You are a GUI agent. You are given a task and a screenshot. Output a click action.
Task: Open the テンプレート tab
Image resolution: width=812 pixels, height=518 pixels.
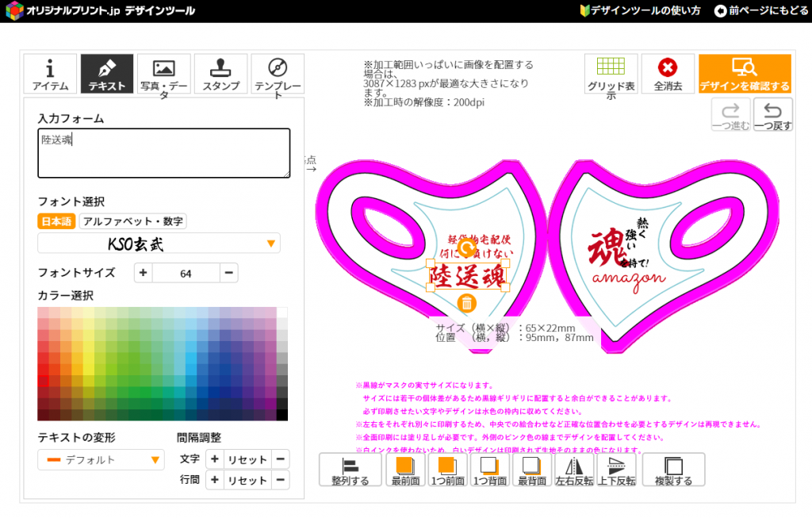278,74
